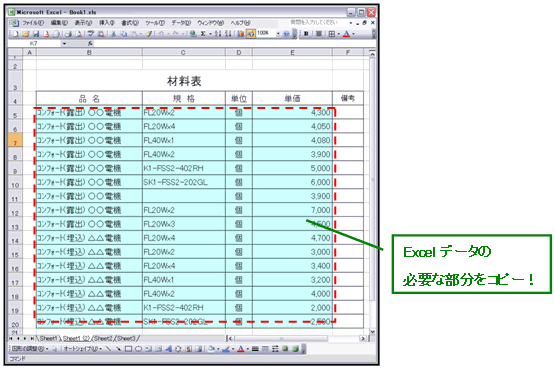554x369 pixels.
Task: Insert WordArt from the Drawing toolbar
Action: tap(169, 349)
